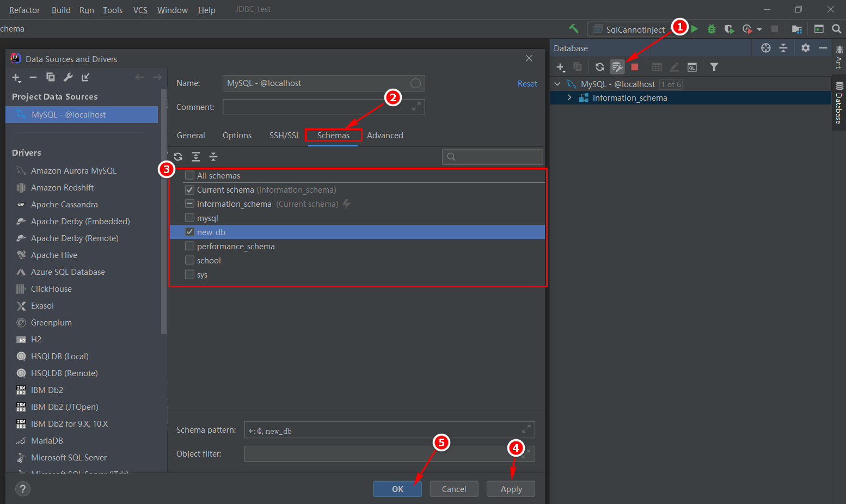The height and width of the screenshot is (504, 846).
Task: Click the schema search field
Action: click(493, 157)
